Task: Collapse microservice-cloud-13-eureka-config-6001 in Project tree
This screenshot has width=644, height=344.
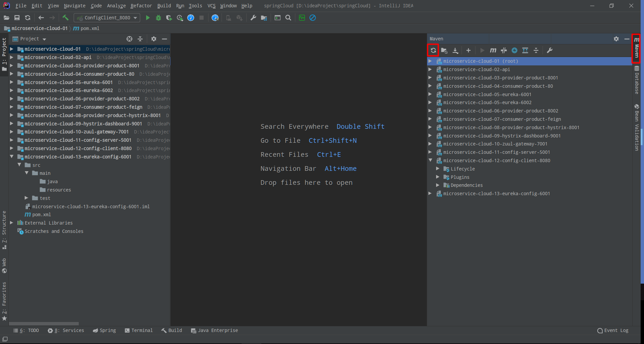Action: [12, 156]
